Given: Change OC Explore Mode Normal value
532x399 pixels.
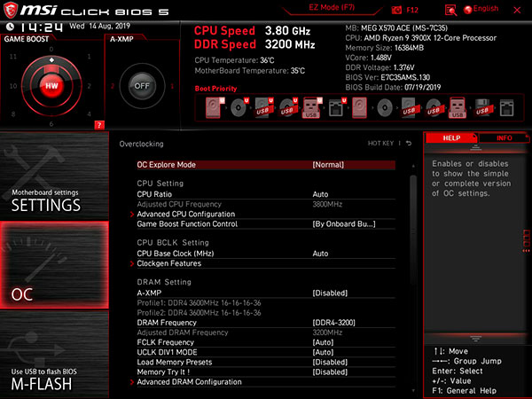Looking at the screenshot, I should click(x=328, y=165).
